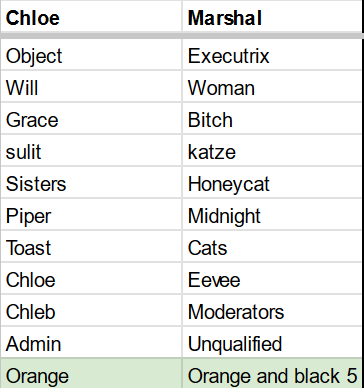Screen dimensions: 364x388
Task: Select the katze cell
Action: [x=273, y=150]
